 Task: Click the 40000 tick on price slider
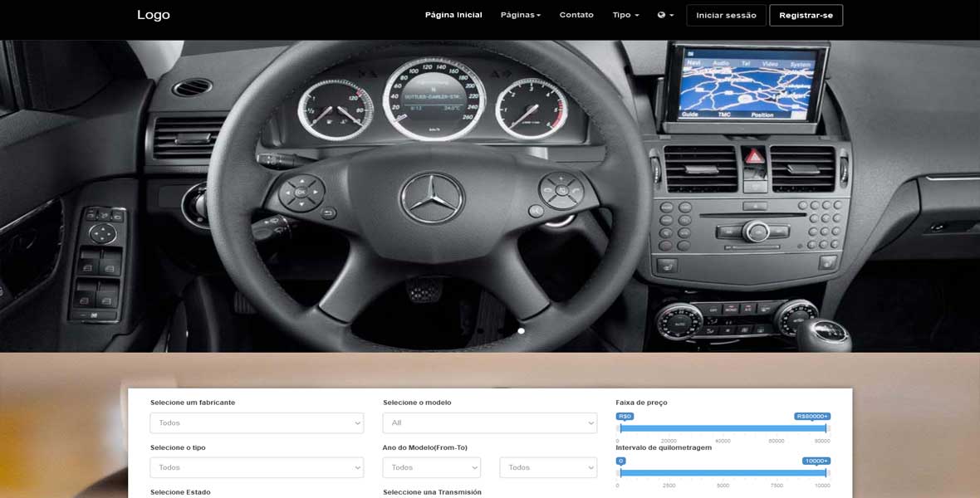coord(723,441)
